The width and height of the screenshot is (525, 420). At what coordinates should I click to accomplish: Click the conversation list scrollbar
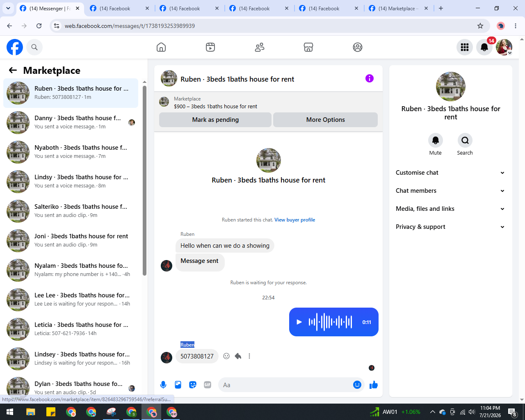coord(144,180)
